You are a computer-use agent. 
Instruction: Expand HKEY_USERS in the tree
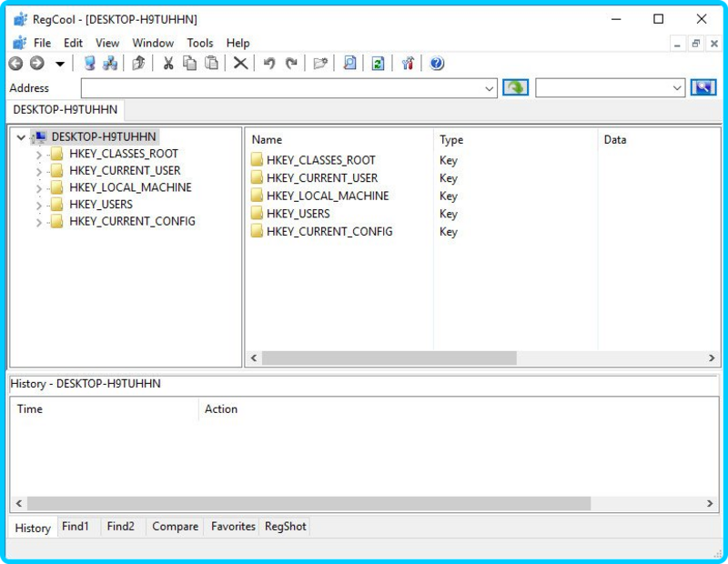pyautogui.click(x=39, y=206)
